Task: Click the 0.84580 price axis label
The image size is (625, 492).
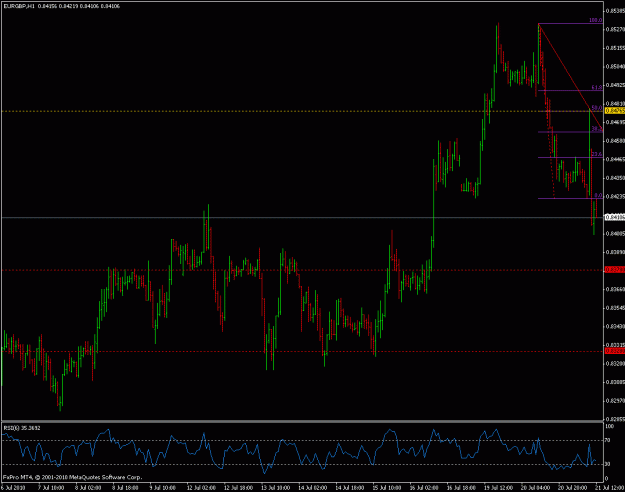Action: coord(615,141)
